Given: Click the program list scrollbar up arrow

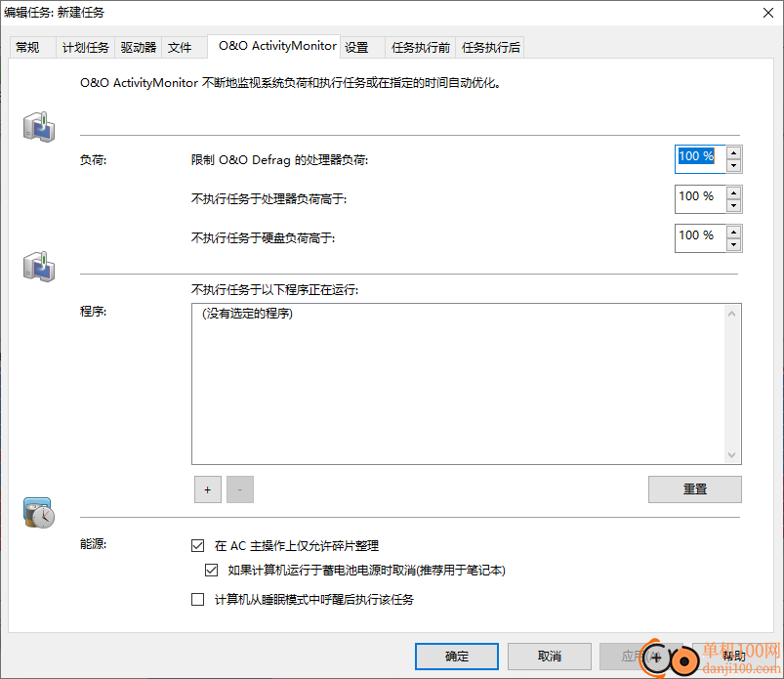Looking at the screenshot, I should [x=731, y=314].
